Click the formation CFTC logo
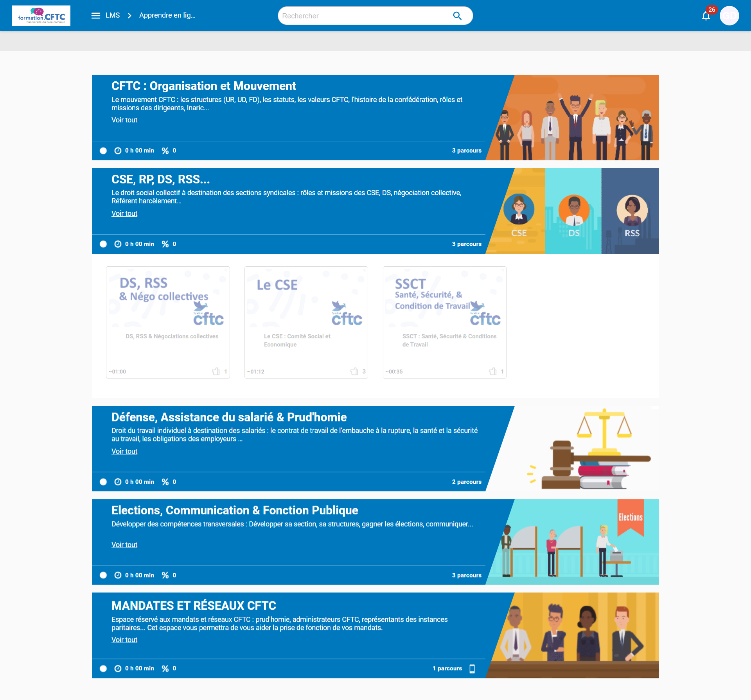 tap(41, 16)
